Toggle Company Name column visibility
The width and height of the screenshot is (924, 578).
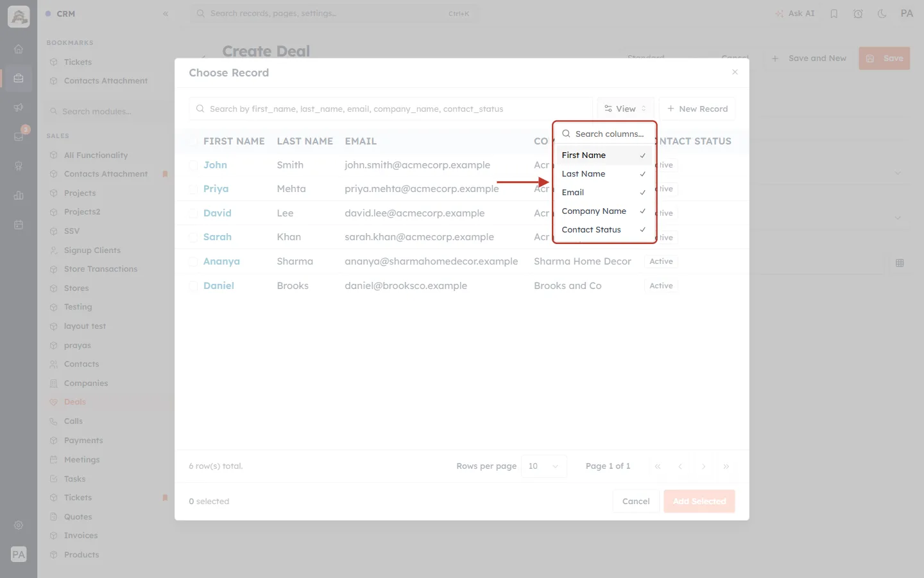603,211
